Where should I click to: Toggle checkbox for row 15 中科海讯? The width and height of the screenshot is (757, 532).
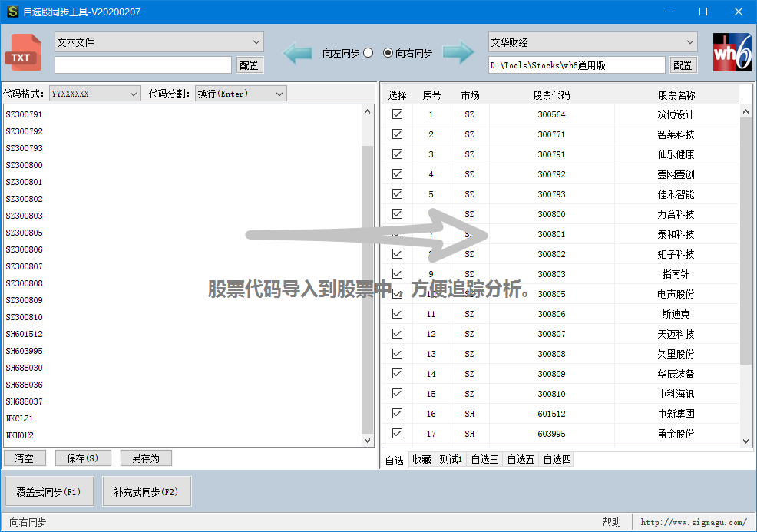(397, 393)
